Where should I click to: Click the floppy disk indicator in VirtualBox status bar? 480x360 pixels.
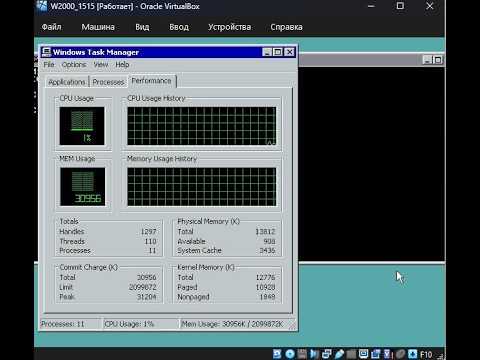click(x=302, y=354)
